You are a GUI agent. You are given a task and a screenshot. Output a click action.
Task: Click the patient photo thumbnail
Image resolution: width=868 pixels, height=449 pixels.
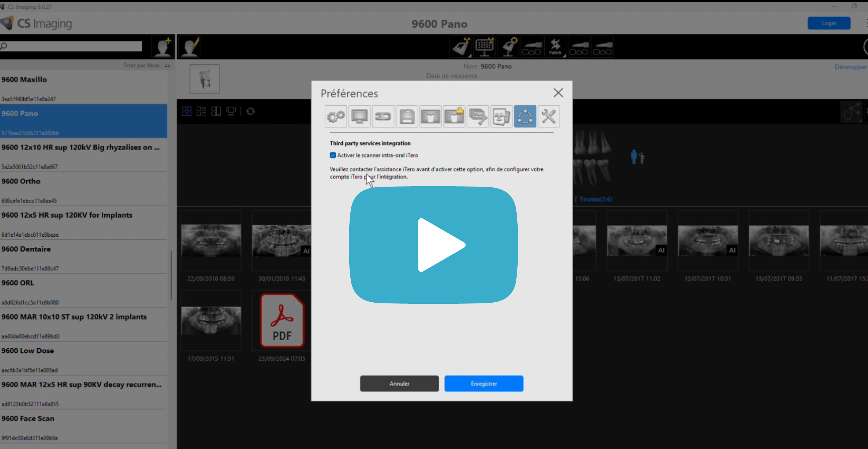[x=205, y=79]
